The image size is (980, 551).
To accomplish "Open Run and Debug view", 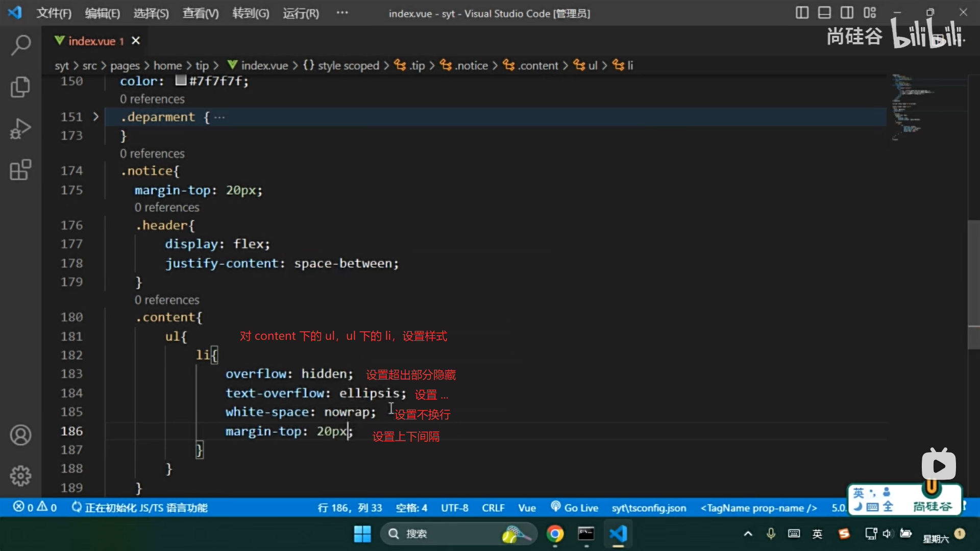I will click(x=20, y=129).
